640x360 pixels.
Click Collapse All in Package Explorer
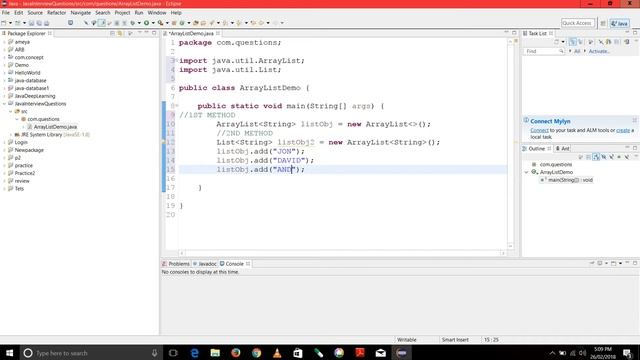click(x=112, y=33)
